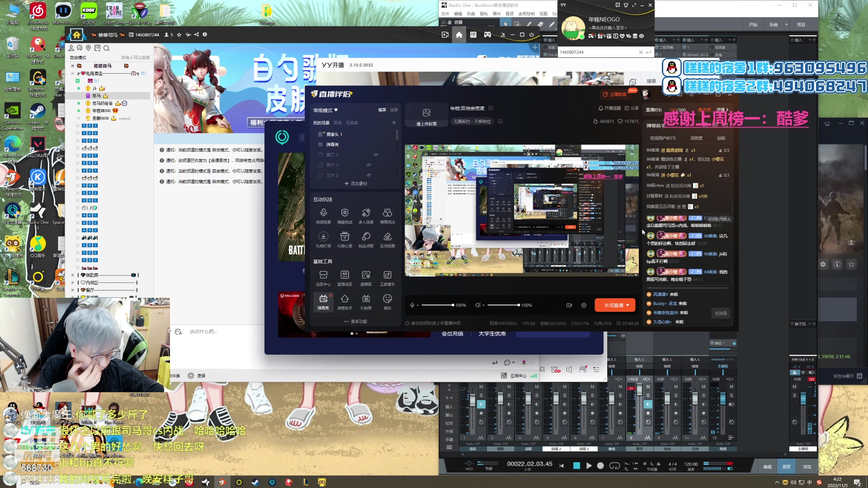Viewport: 868px width, 488px height.
Task: Adjust the speaker volume slider
Action: [x=503, y=305]
